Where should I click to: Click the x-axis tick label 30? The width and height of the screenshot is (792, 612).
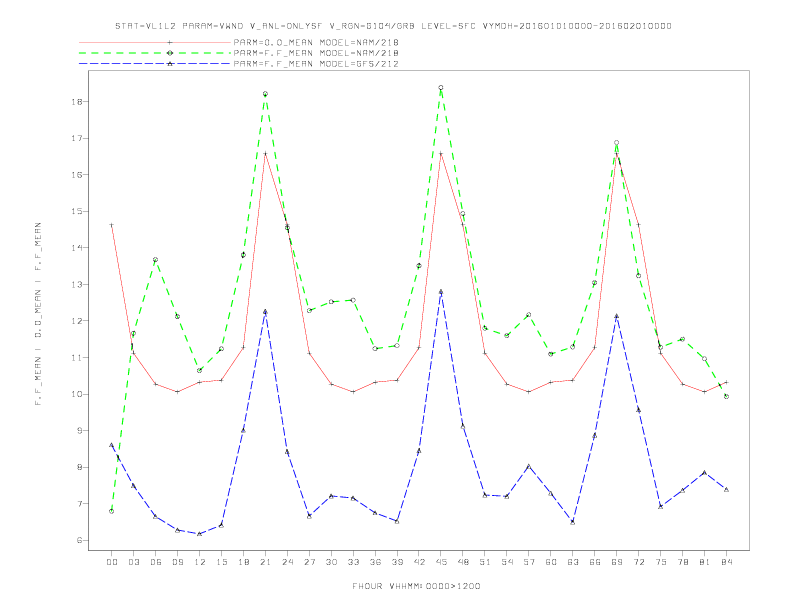[x=331, y=562]
